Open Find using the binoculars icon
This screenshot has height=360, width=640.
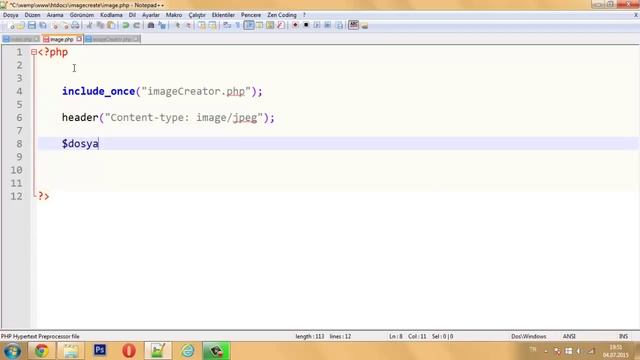151,25
